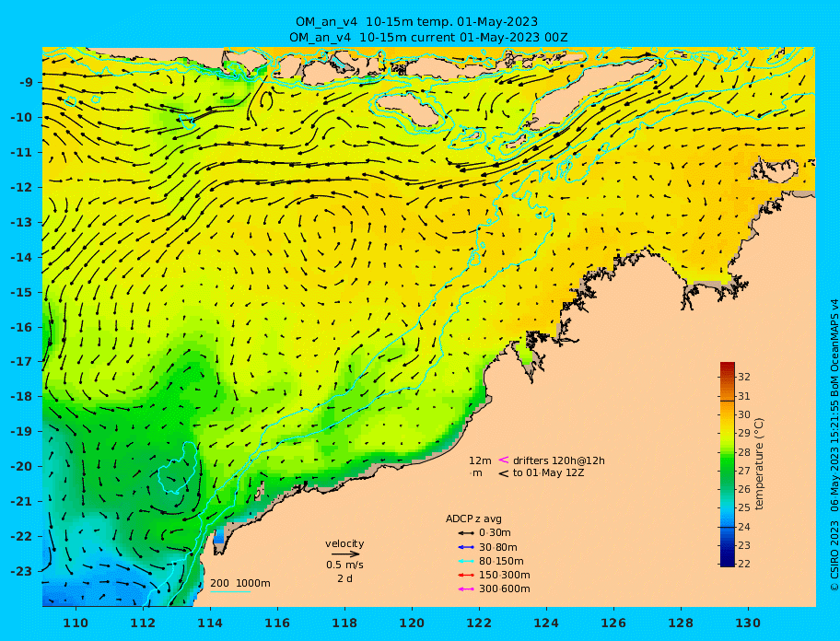This screenshot has height=641, width=840.
Task: Click the '0-30m' depth label
Action: pyautogui.click(x=495, y=533)
